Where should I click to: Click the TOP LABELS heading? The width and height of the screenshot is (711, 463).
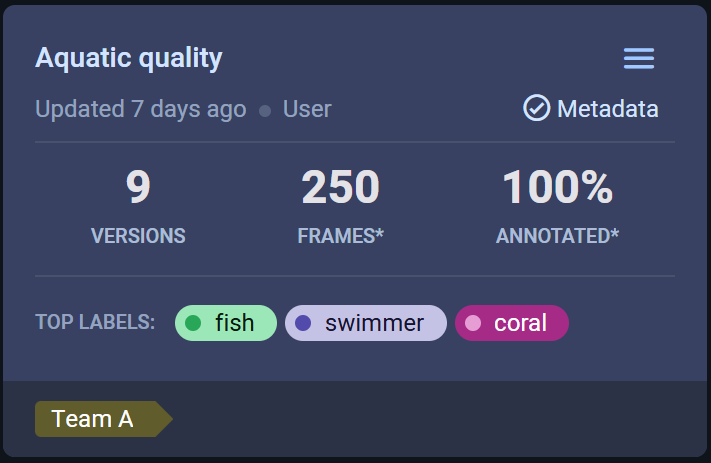[95, 323]
